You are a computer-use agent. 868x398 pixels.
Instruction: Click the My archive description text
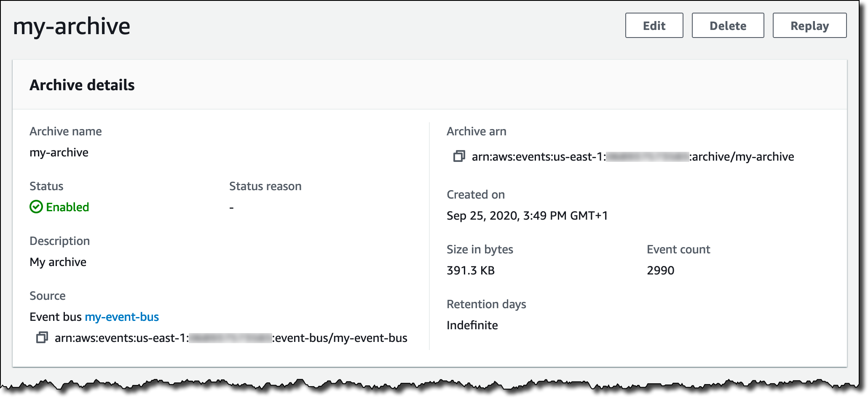tap(58, 262)
